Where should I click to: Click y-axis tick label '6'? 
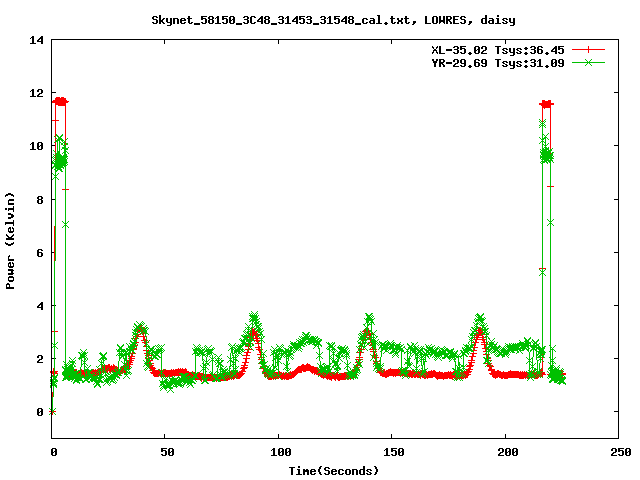[x=40, y=253]
